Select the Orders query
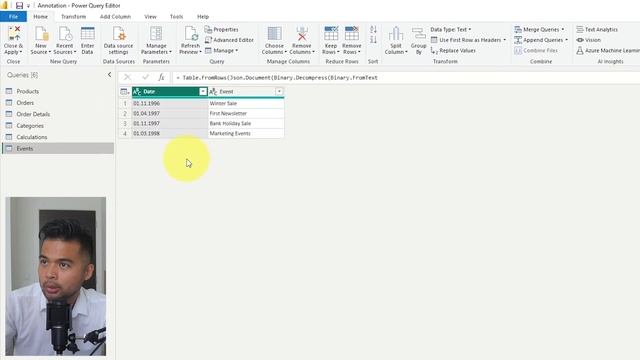640x360 pixels. (x=58, y=103)
